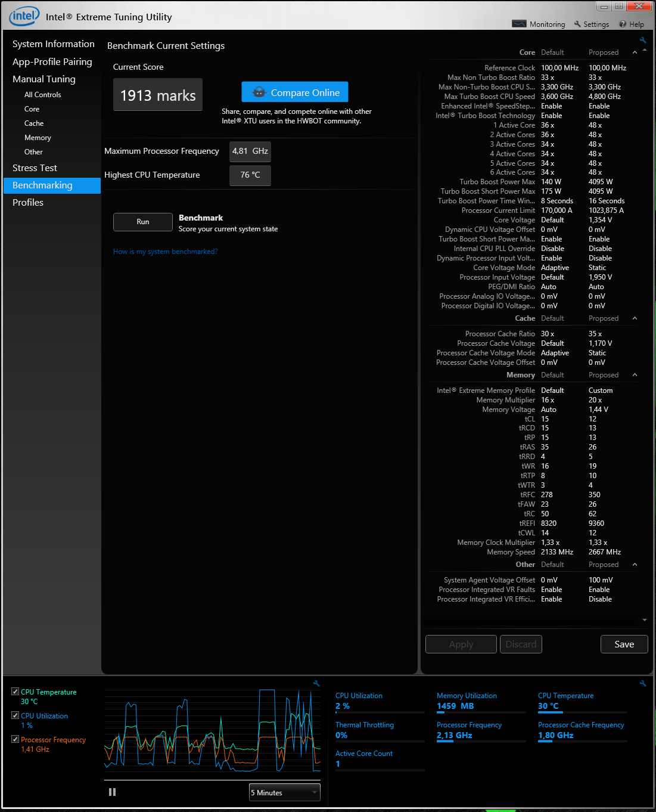Click Processor Current Limit row
656x812 pixels.
pyautogui.click(x=532, y=210)
